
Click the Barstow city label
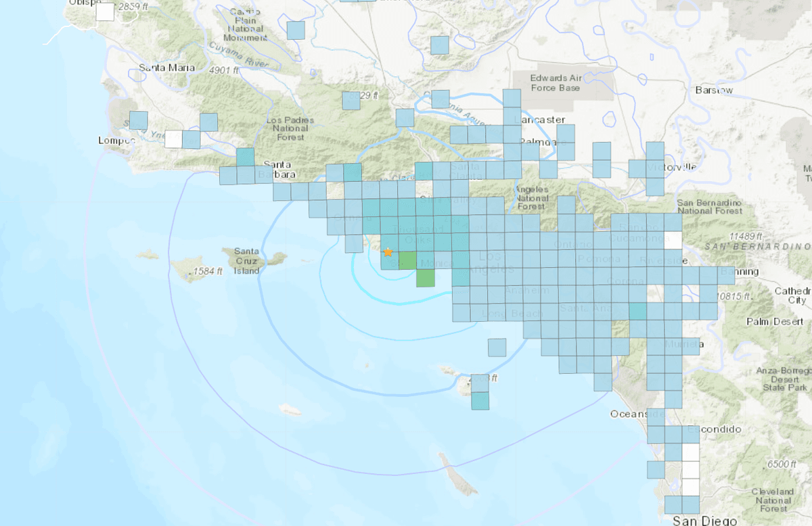(x=714, y=90)
